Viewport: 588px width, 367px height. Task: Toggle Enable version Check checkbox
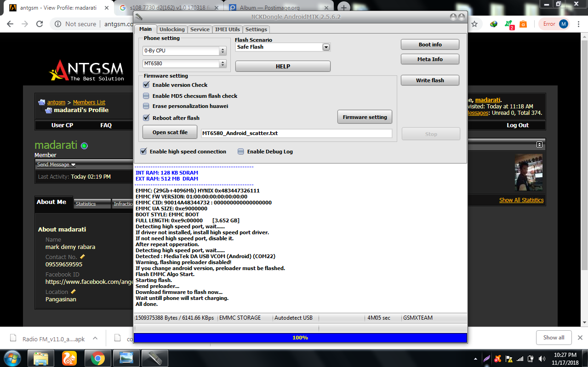click(x=146, y=85)
